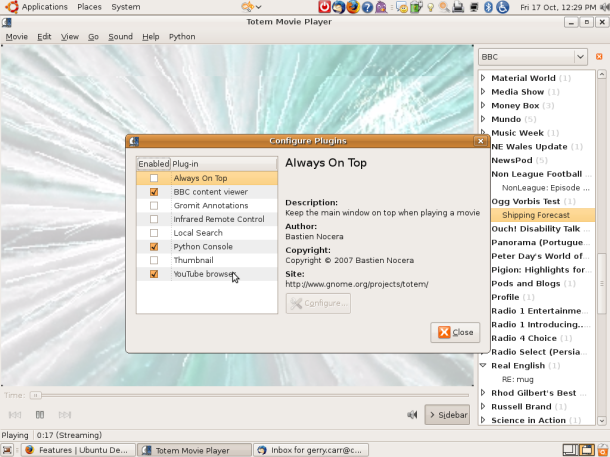
Task: Switch to the Inbox mail taskbar window
Action: point(310,450)
